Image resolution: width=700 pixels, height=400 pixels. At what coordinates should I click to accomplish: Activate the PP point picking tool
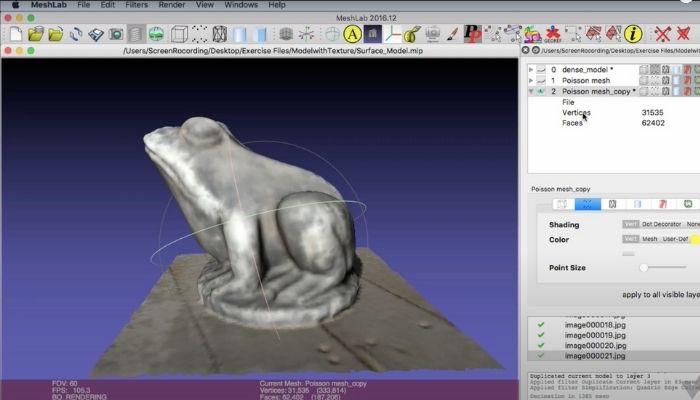pyautogui.click(x=473, y=34)
